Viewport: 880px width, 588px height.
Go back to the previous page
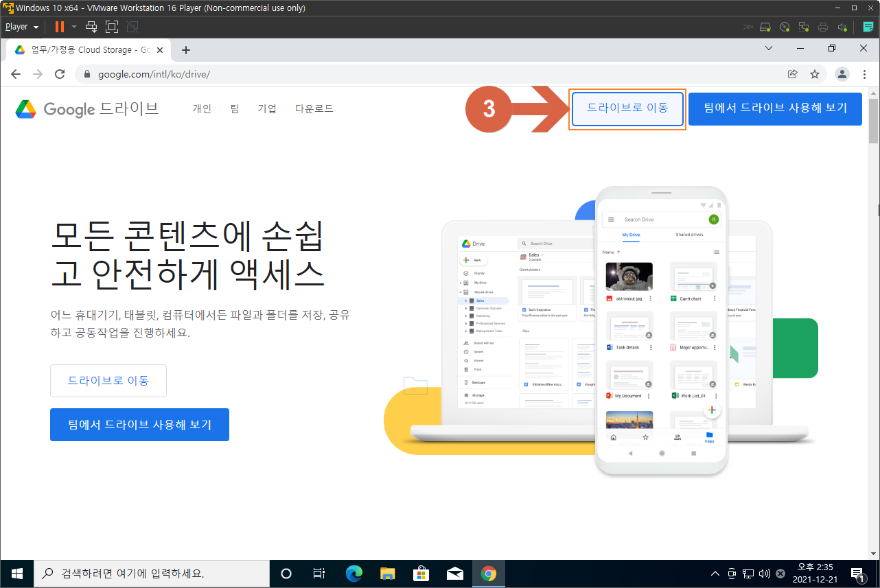tap(16, 74)
